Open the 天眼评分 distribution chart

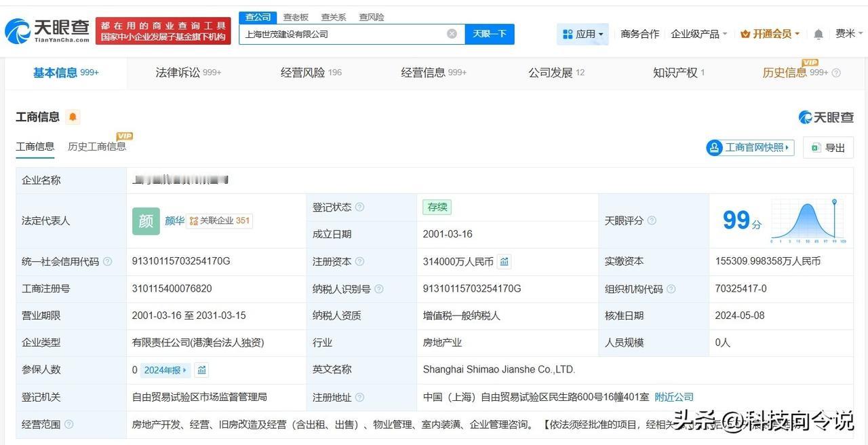tap(808, 221)
